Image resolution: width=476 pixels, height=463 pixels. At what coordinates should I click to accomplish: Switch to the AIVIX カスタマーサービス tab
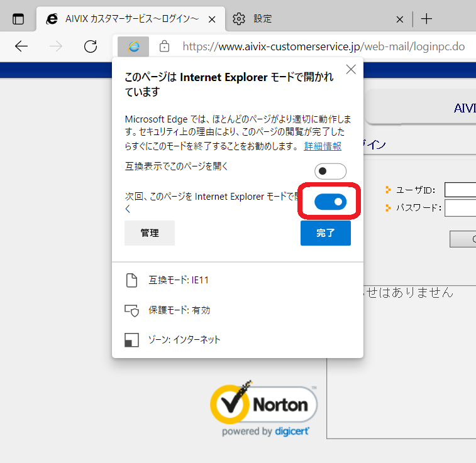131,19
